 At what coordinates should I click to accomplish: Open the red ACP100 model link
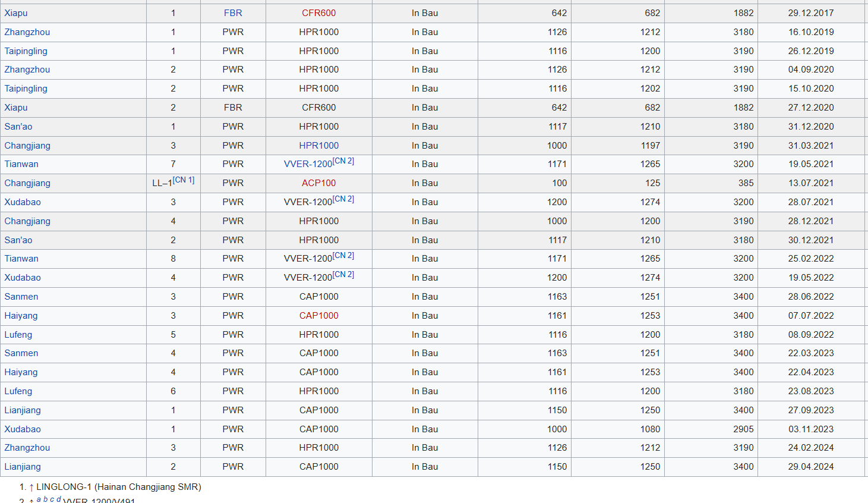pos(319,183)
